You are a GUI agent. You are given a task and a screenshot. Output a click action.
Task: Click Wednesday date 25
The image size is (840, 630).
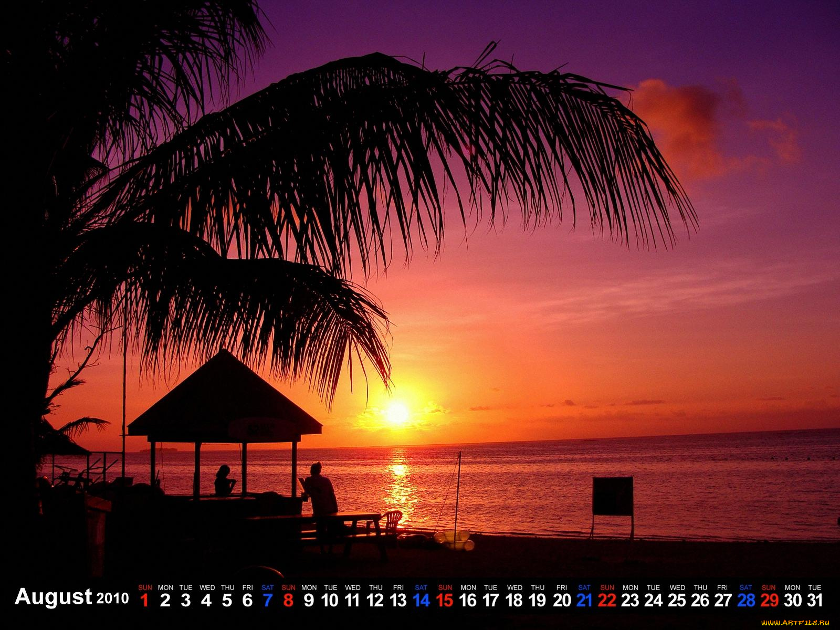coord(677,600)
